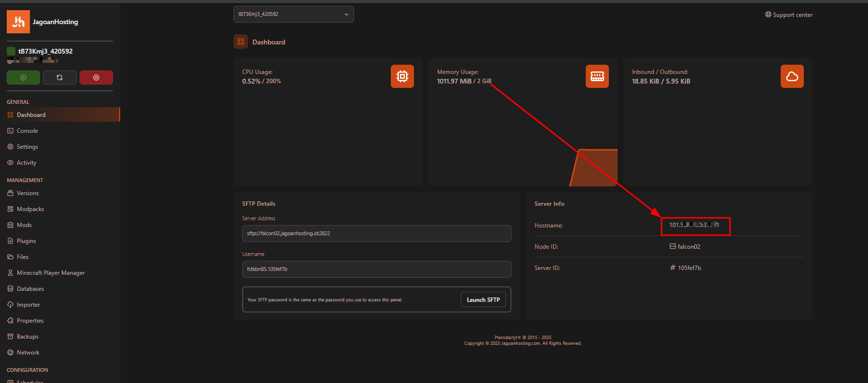
Task: Click the JagoanHosting logo icon
Action: [x=18, y=22]
